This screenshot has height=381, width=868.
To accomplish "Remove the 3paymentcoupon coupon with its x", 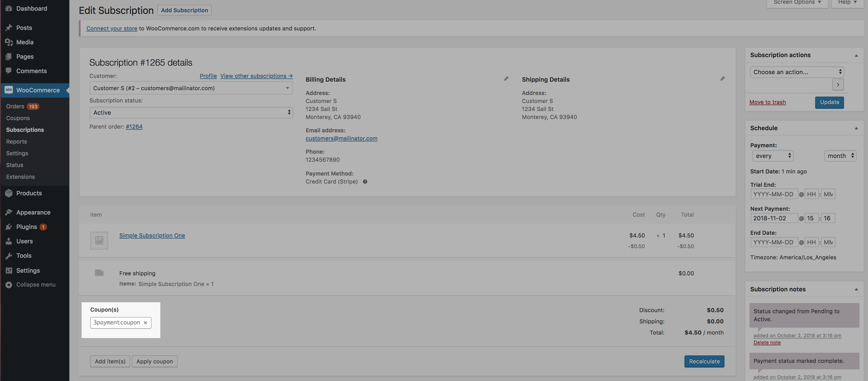I will [146, 323].
